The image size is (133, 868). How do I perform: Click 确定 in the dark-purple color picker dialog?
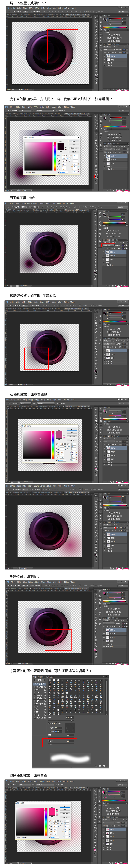pyautogui.click(x=74, y=141)
